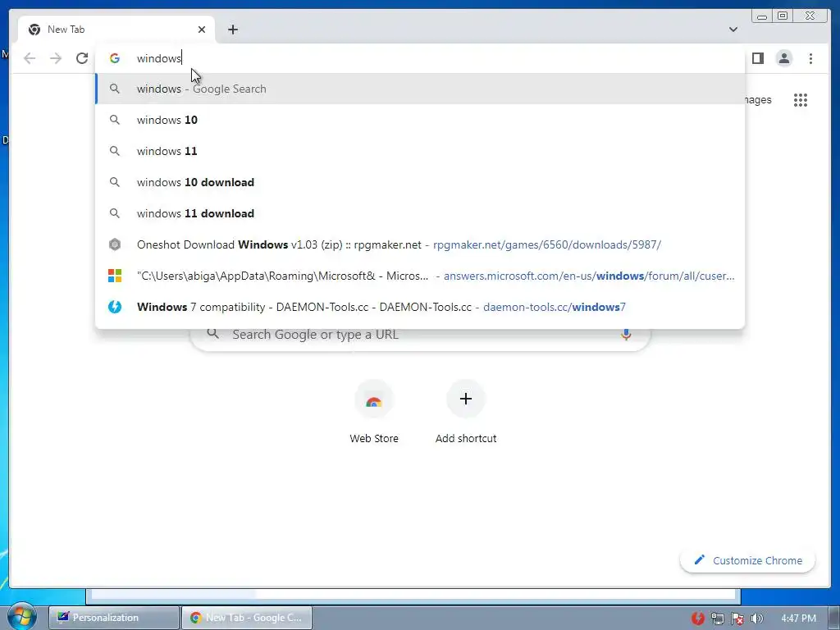The width and height of the screenshot is (840, 630).
Task: Expand the tab search chevron
Action: (733, 30)
